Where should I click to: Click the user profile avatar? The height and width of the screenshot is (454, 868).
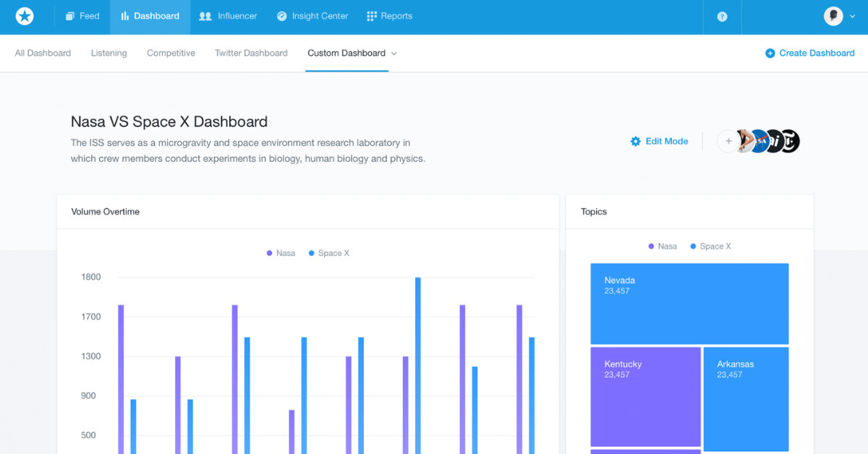click(x=833, y=16)
